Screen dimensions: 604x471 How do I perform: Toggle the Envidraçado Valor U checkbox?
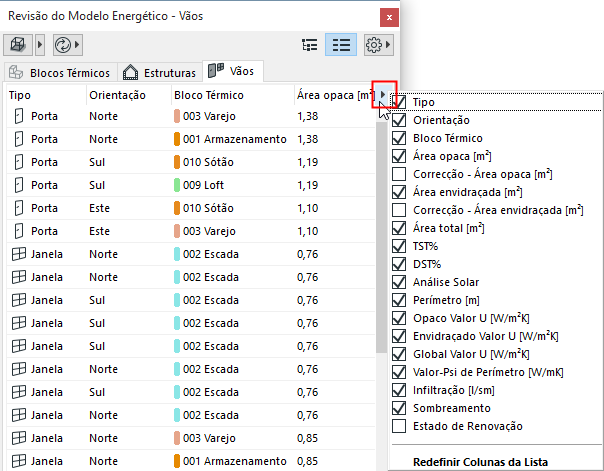(x=399, y=336)
